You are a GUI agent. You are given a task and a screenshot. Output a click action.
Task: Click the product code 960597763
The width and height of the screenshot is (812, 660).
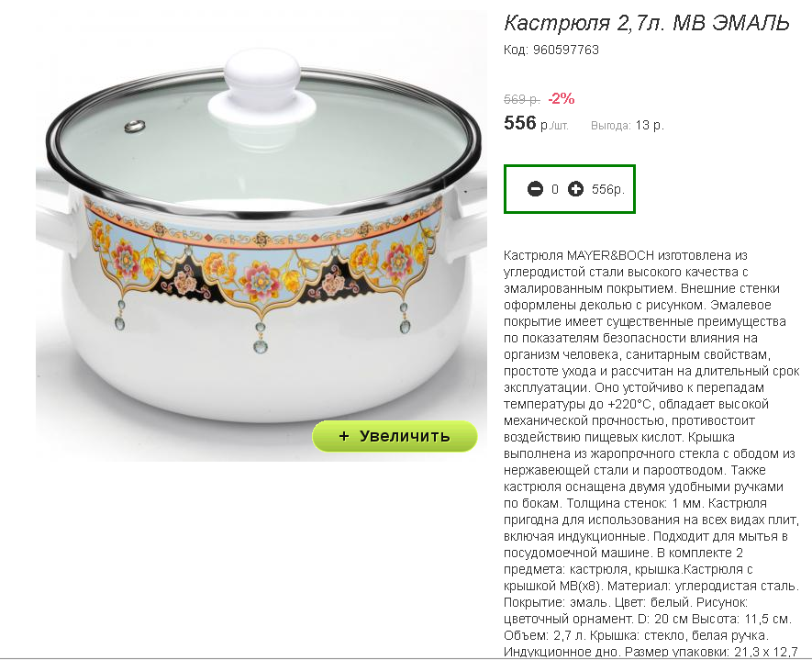(x=565, y=50)
